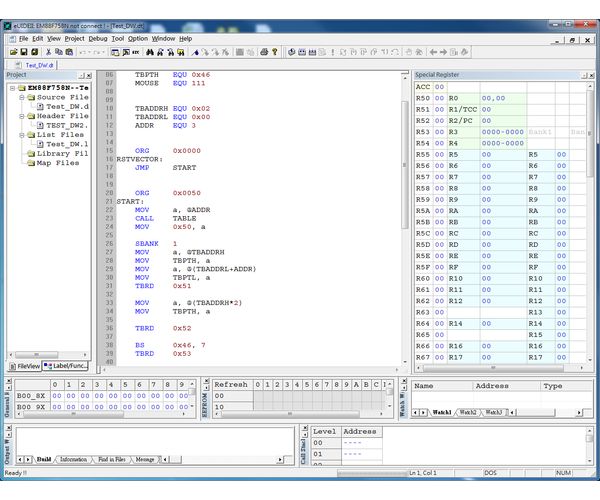Image resolution: width=600 pixels, height=500 pixels.
Task: Collapse the List Files tree node
Action: 21,135
